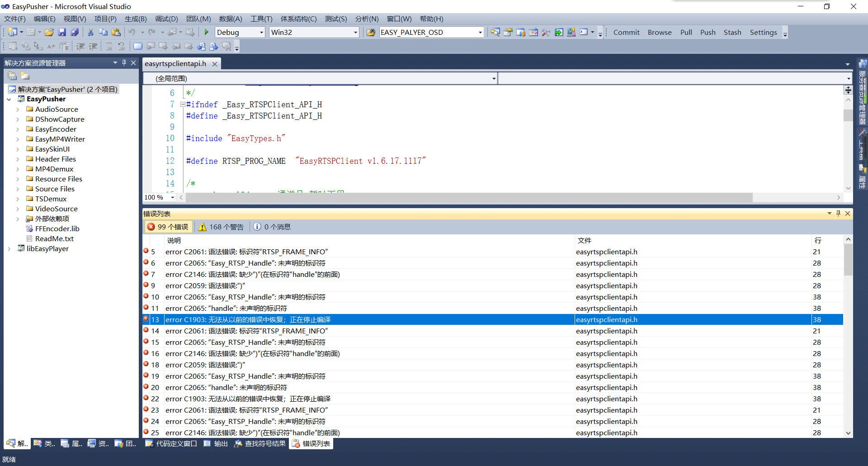Viewport: 868px width, 466px height.
Task: Click the Cut scissors icon
Action: point(90,32)
